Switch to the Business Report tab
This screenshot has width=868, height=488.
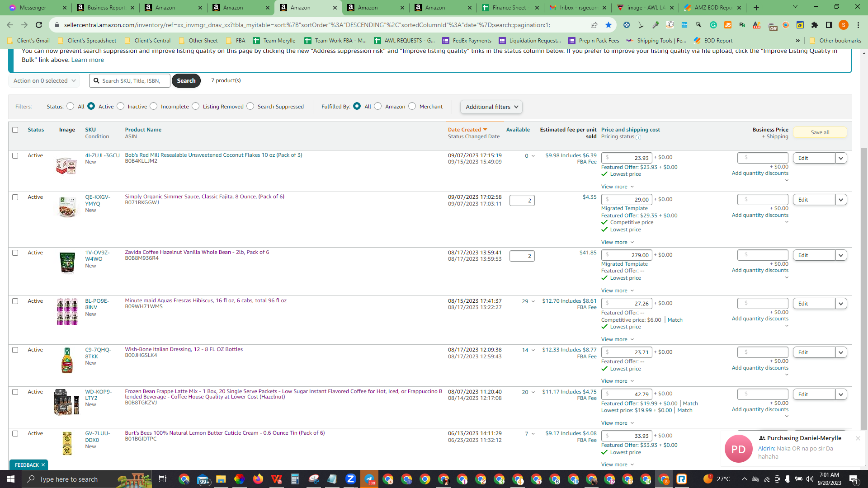pos(106,8)
